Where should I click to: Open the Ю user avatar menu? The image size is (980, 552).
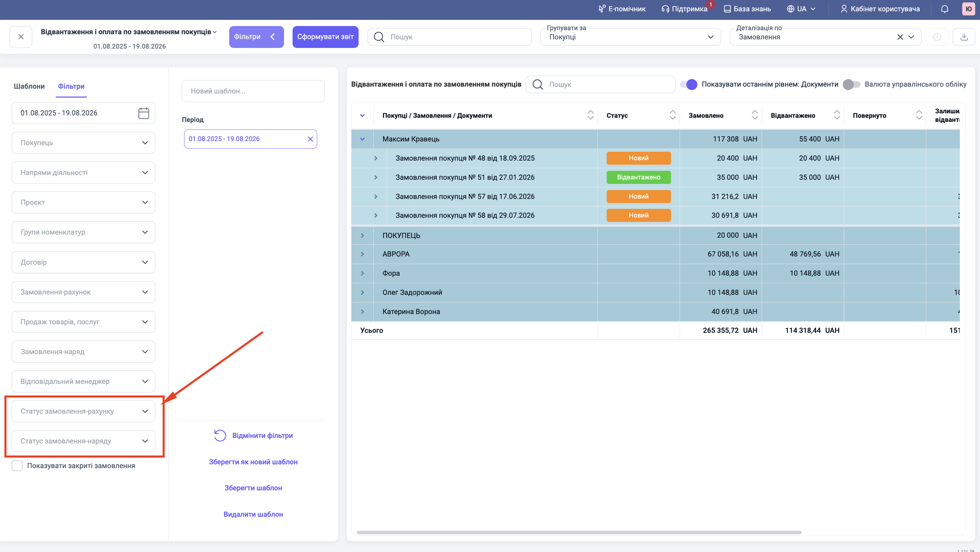click(x=969, y=9)
